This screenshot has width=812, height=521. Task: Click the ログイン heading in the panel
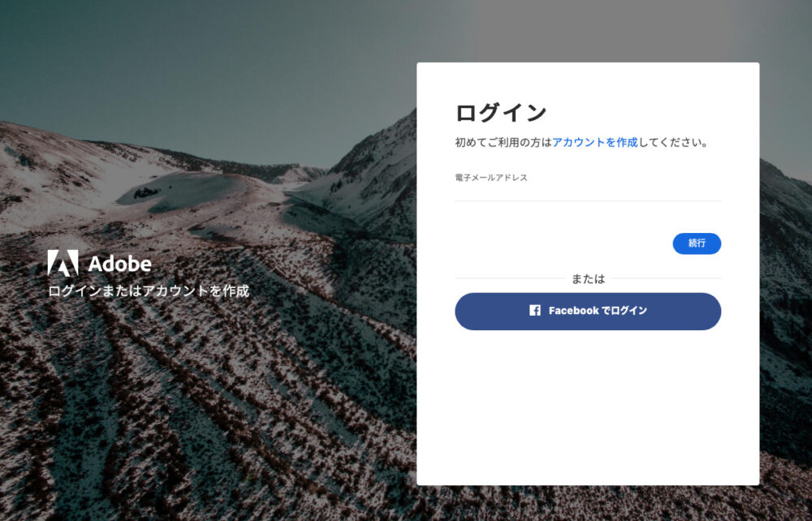pyautogui.click(x=501, y=113)
